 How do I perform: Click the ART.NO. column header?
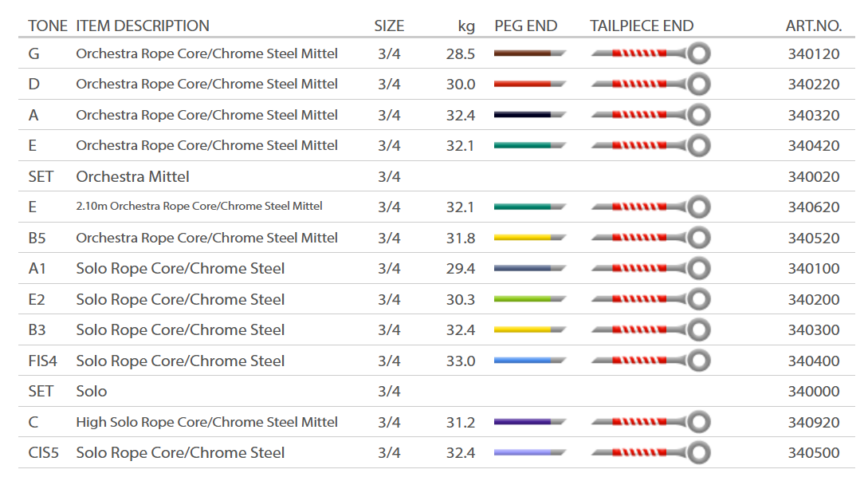tap(813, 26)
